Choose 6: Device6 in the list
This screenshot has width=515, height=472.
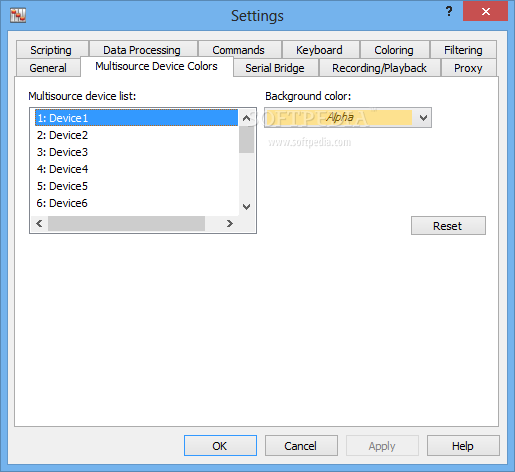point(136,203)
